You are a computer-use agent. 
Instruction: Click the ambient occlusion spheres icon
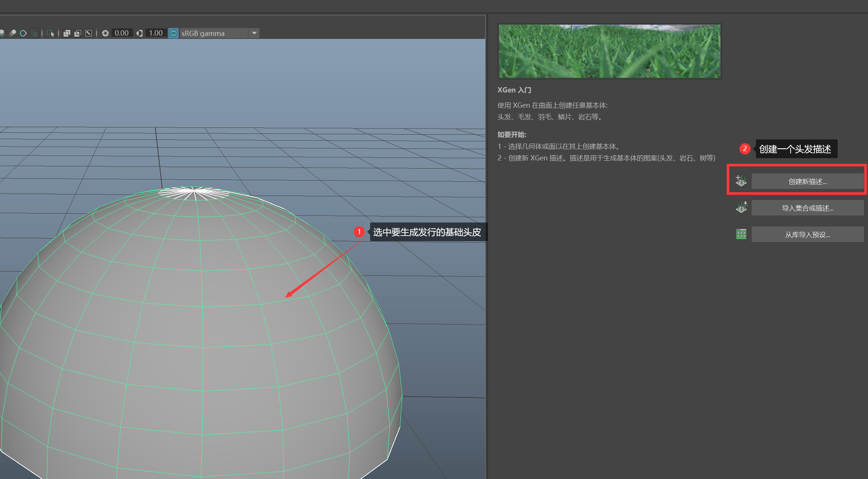[x=12, y=33]
